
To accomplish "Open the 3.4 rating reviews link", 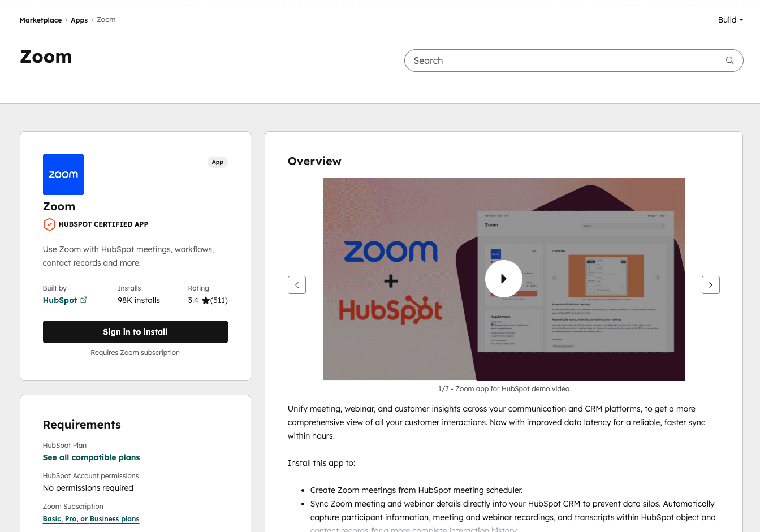I will pyautogui.click(x=193, y=300).
